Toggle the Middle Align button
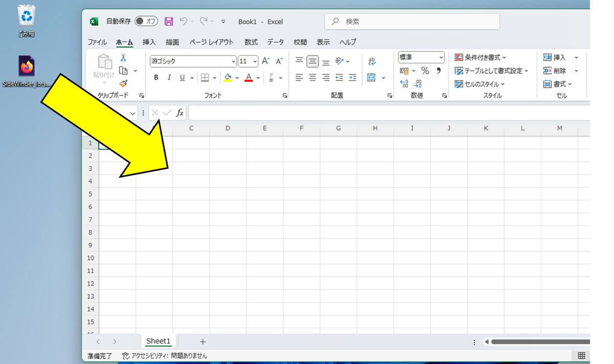This screenshot has height=364, width=614. (313, 61)
